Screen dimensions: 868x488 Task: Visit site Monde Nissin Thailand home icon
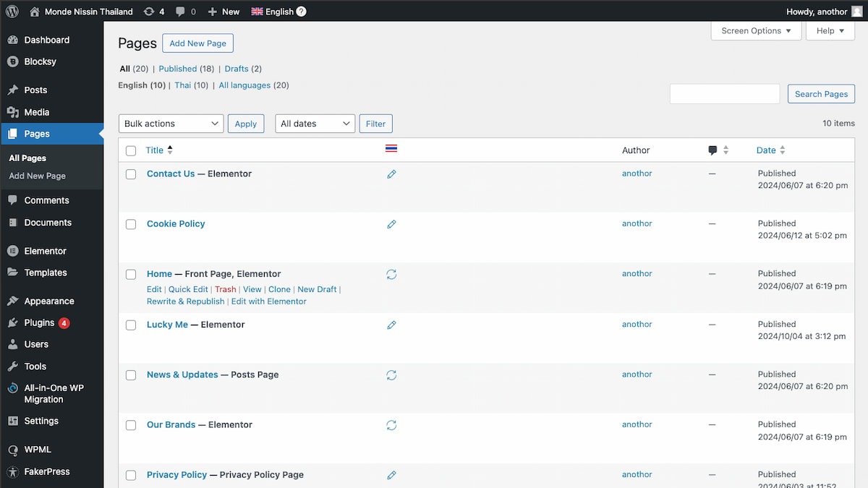click(x=35, y=12)
